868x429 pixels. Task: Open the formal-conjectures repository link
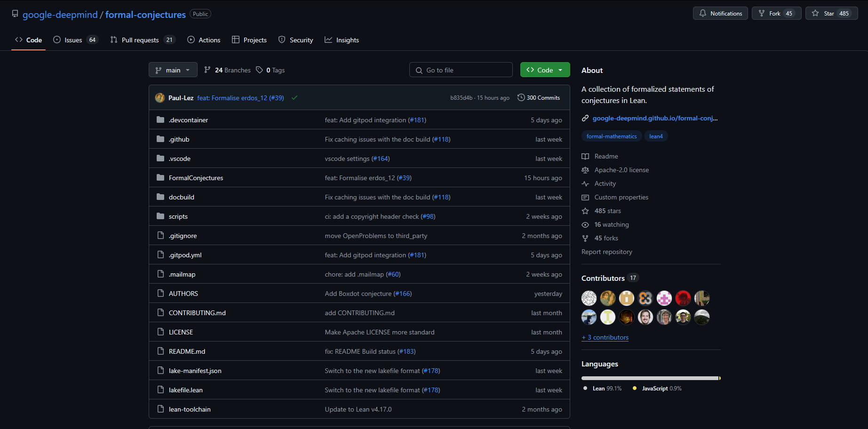(145, 15)
